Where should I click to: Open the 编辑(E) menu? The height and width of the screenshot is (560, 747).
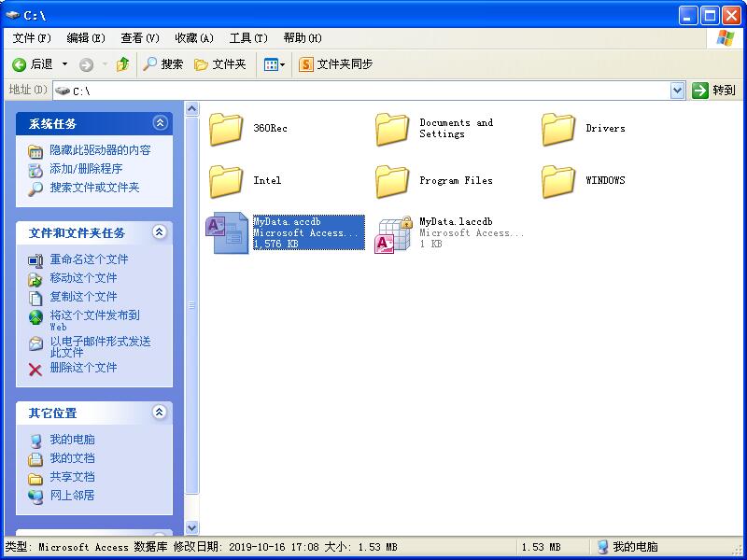tap(86, 38)
